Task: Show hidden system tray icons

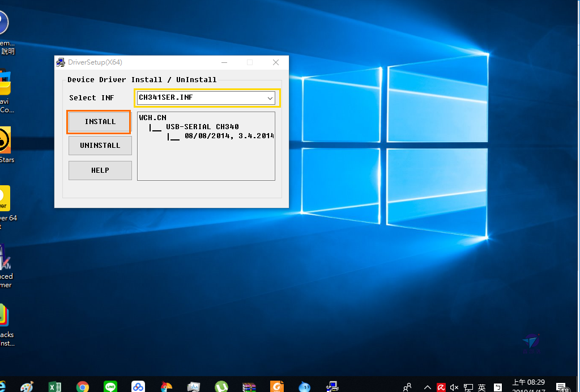Action: pyautogui.click(x=427, y=387)
